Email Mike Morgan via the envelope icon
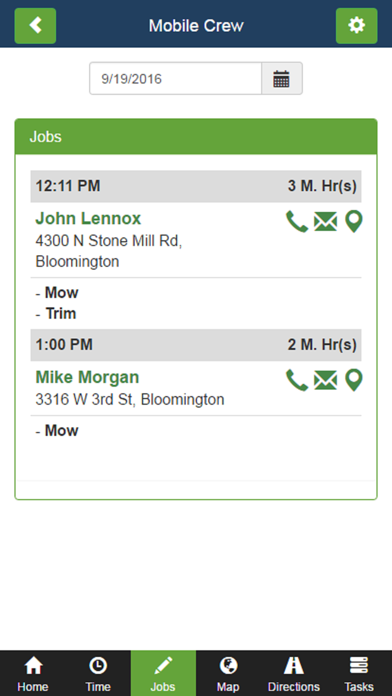The height and width of the screenshot is (696, 392). coord(325,381)
